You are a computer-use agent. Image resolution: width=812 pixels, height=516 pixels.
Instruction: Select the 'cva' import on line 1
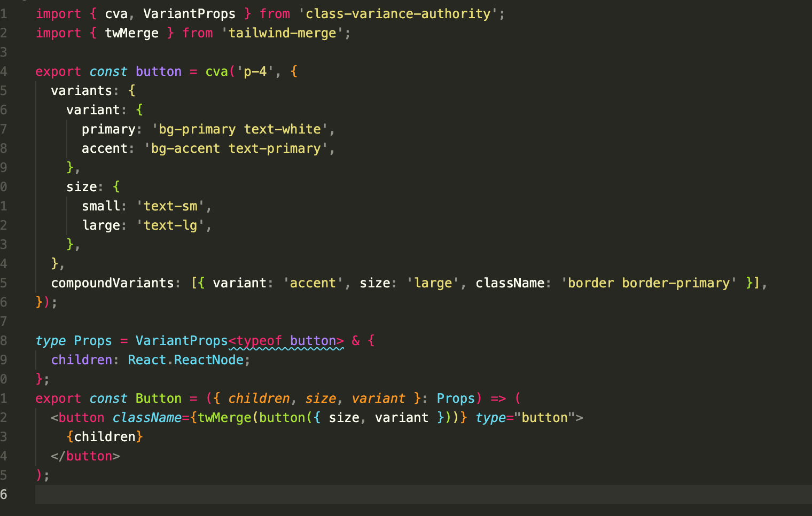[115, 13]
